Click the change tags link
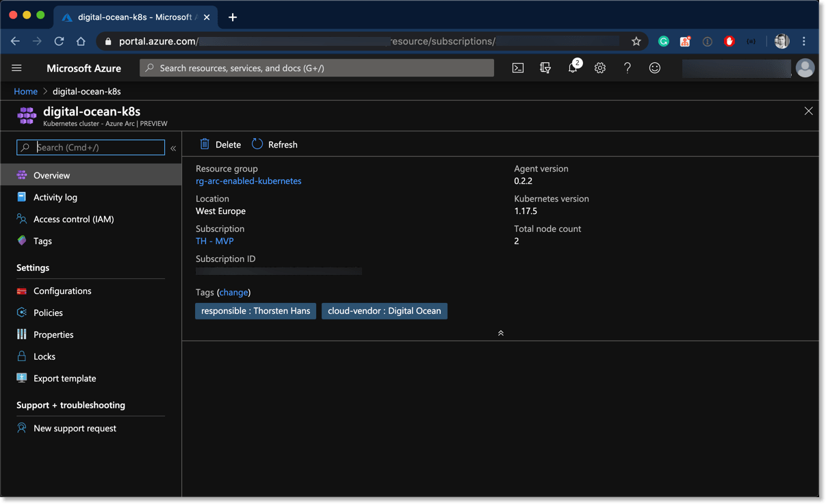Viewport: 826px width, 504px height. click(233, 292)
